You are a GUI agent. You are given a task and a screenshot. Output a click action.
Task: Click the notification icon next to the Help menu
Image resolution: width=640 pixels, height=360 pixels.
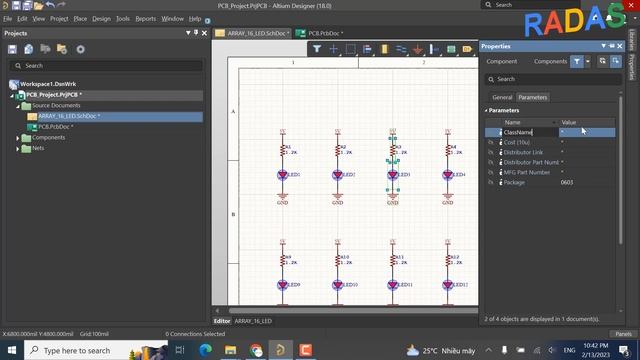click(x=208, y=20)
